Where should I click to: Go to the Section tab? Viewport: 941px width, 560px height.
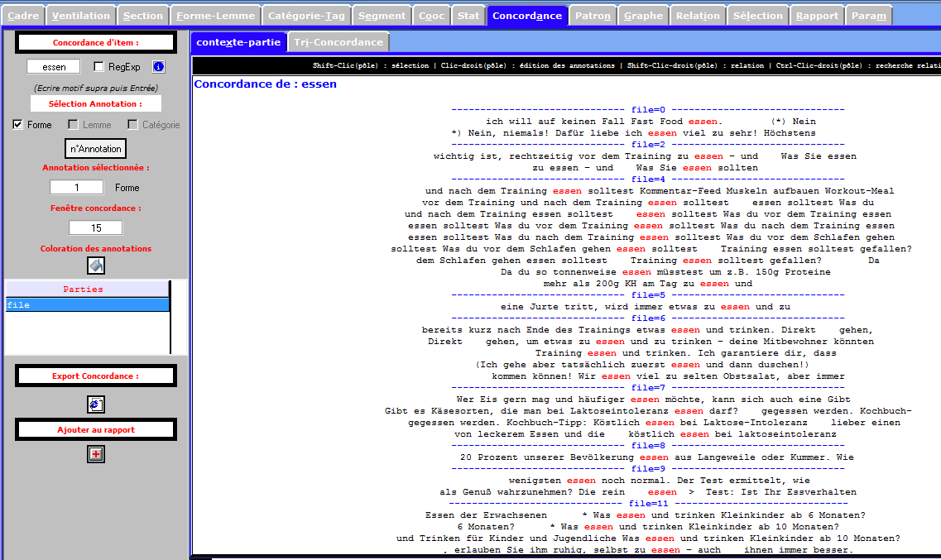[x=143, y=16]
